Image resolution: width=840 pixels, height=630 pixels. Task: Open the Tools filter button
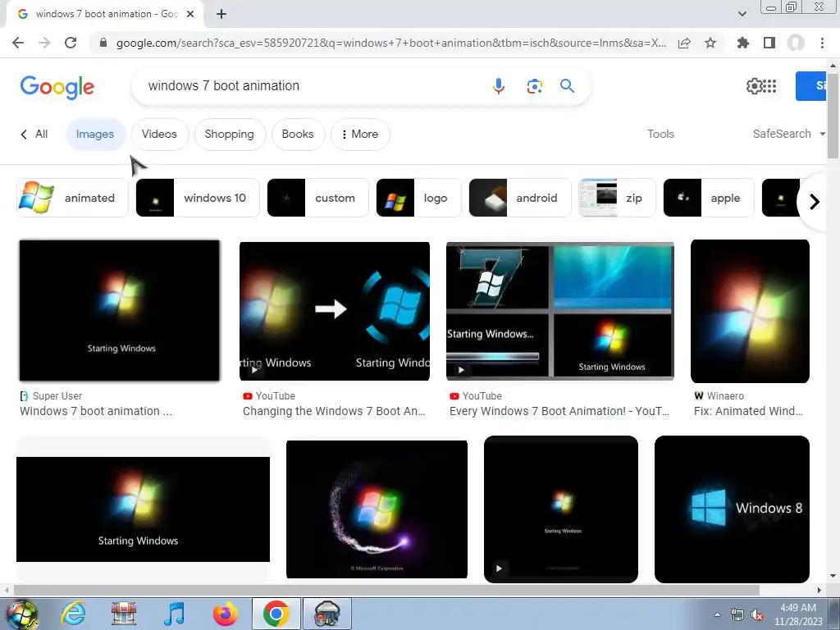(660, 134)
